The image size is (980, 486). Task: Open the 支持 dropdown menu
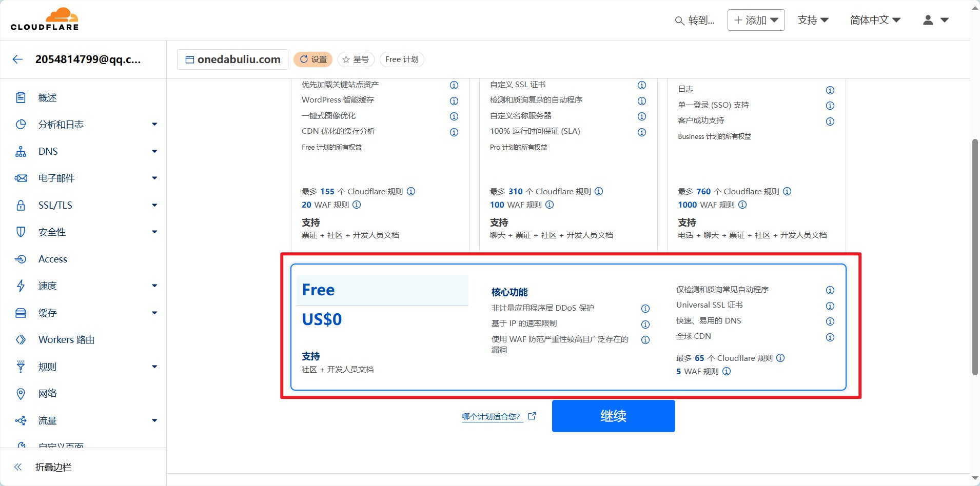click(x=813, y=20)
